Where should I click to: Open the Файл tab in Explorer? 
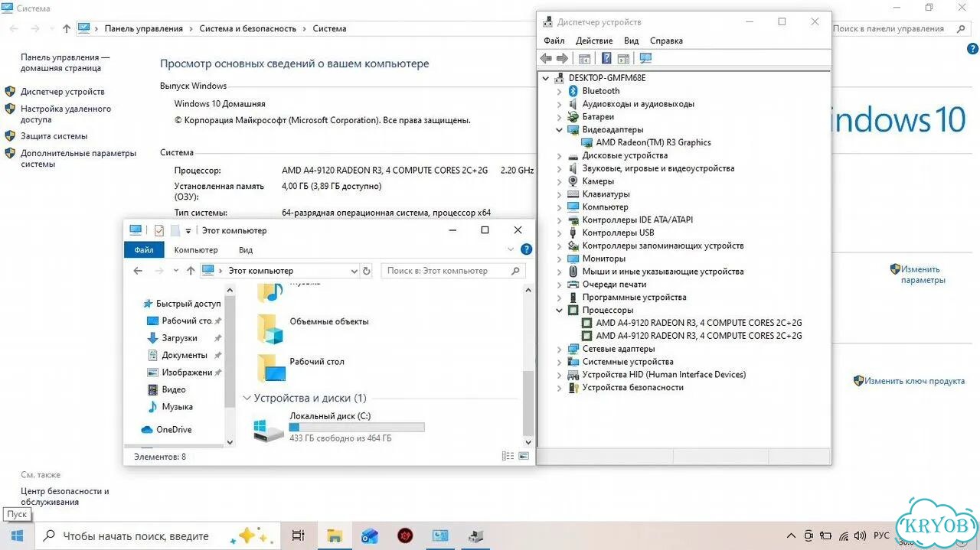click(x=144, y=250)
